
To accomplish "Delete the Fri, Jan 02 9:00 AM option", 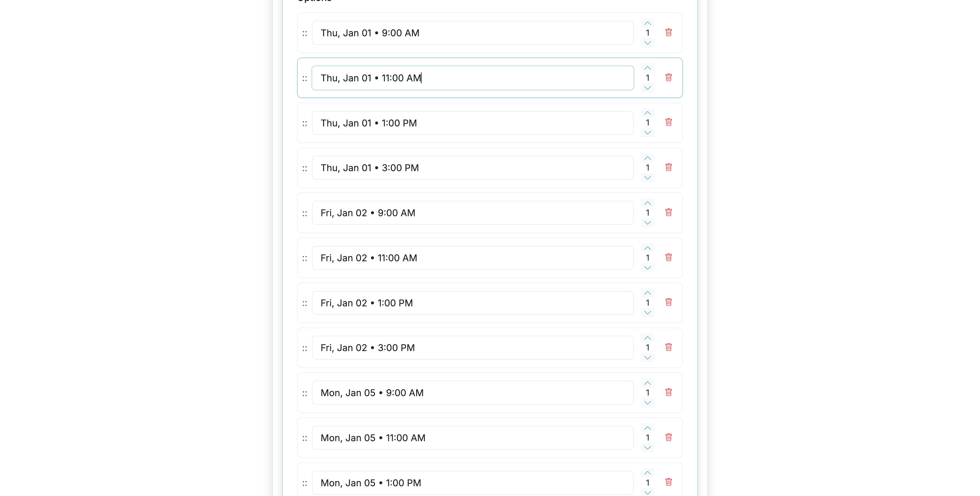I will click(669, 212).
